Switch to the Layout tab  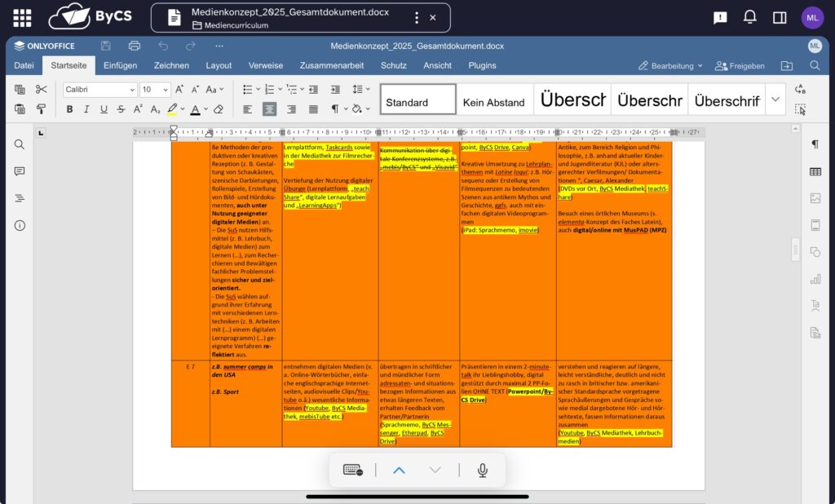coord(219,65)
